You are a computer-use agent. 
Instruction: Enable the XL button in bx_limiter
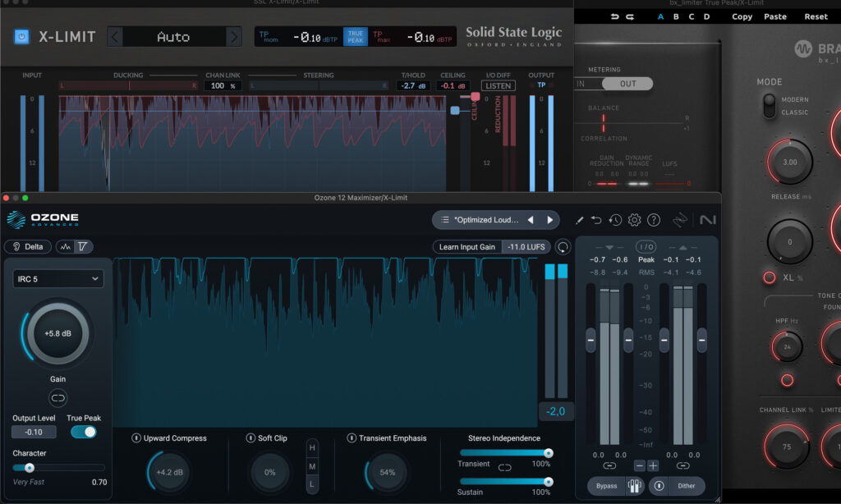pos(769,277)
